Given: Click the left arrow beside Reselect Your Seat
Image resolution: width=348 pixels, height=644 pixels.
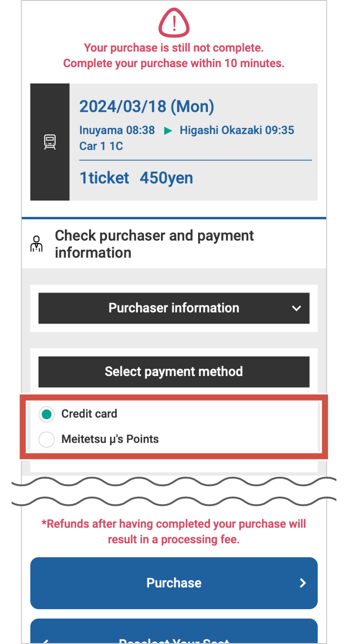Looking at the screenshot, I should (45, 641).
